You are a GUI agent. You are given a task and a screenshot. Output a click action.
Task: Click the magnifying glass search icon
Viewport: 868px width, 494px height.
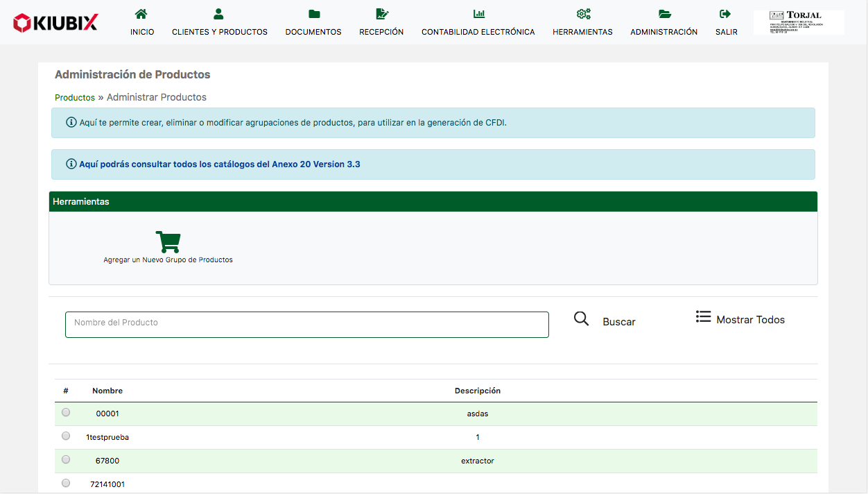tap(582, 319)
